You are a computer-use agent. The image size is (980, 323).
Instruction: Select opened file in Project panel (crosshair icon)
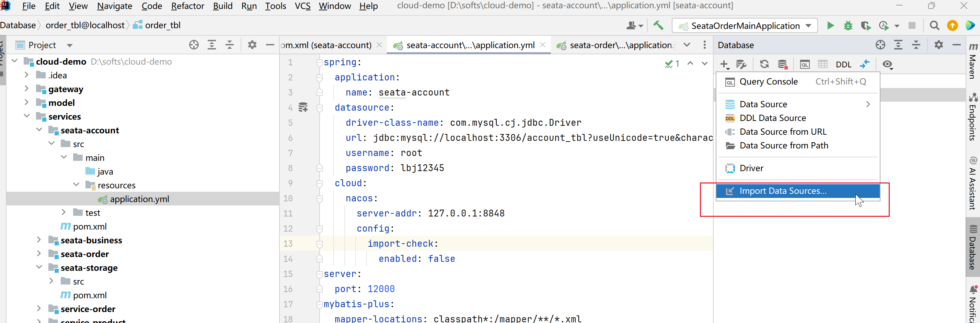pyautogui.click(x=194, y=45)
